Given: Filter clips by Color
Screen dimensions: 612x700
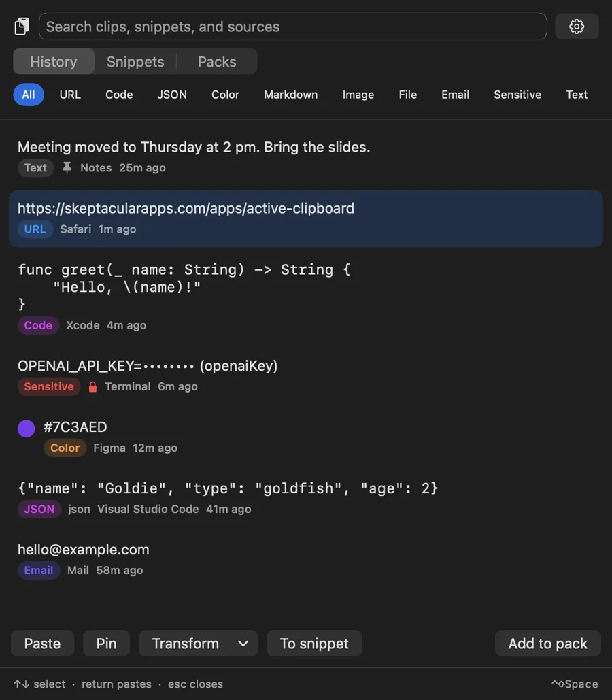Looking at the screenshot, I should (x=226, y=95).
